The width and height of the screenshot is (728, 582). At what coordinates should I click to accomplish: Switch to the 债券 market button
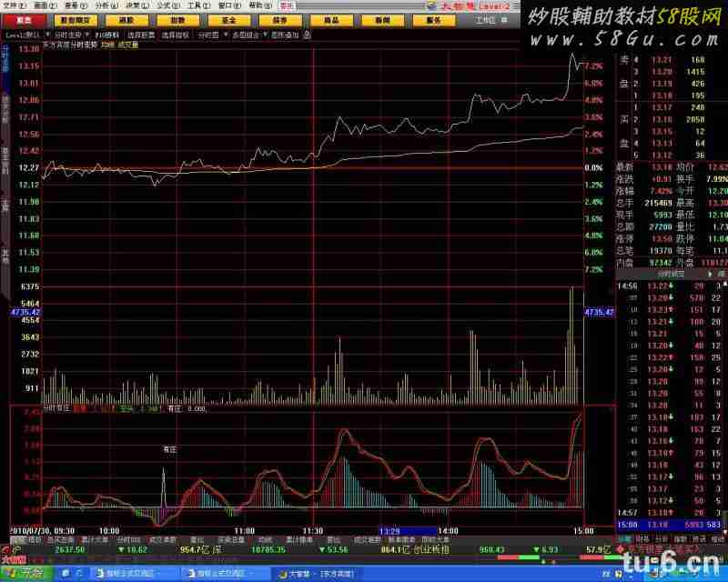pyautogui.click(x=280, y=20)
